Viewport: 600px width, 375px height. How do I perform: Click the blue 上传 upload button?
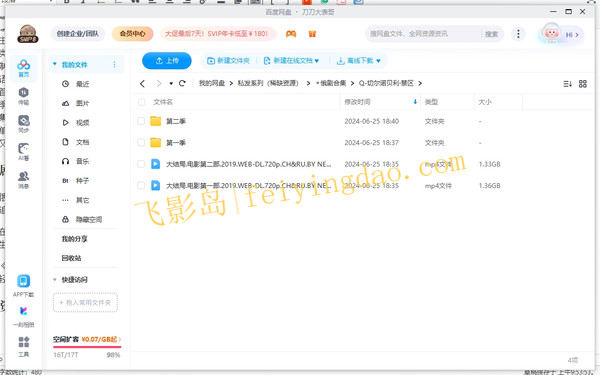click(x=167, y=60)
